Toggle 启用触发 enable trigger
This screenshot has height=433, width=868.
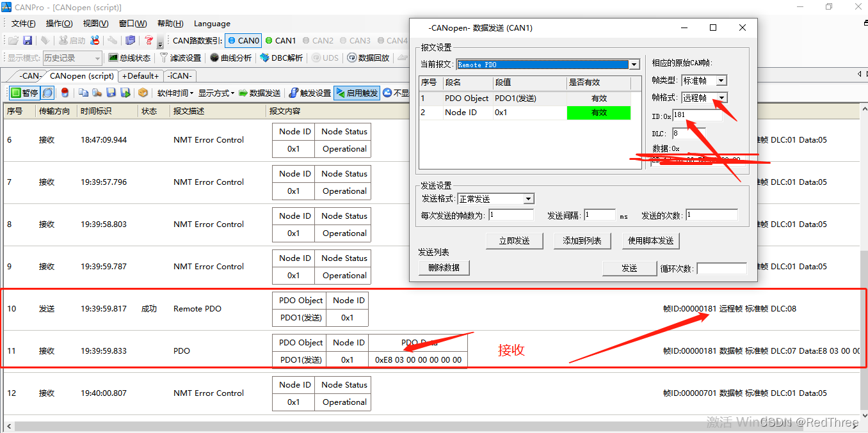357,93
